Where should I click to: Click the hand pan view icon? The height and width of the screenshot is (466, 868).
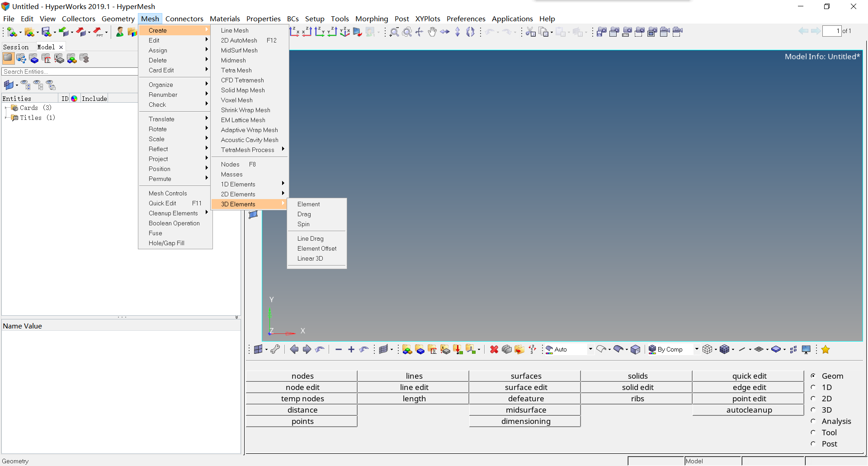432,32
